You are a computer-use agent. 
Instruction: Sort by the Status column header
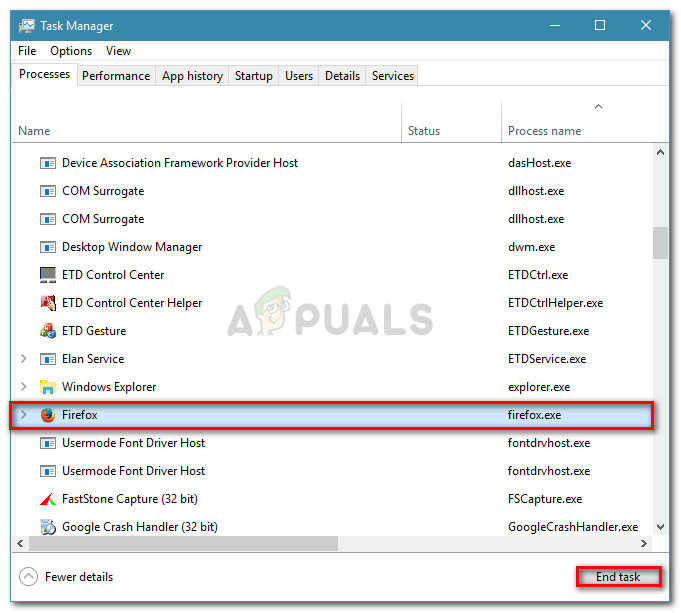tap(452, 122)
